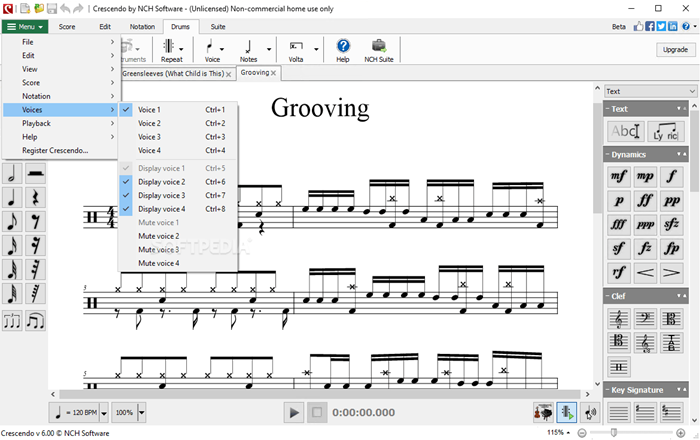This screenshot has height=440, width=700.
Task: Insert mezzo forte dynamic
Action: tap(619, 176)
